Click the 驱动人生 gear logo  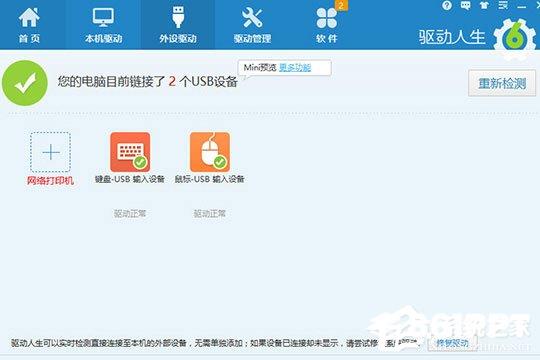pyautogui.click(x=515, y=39)
